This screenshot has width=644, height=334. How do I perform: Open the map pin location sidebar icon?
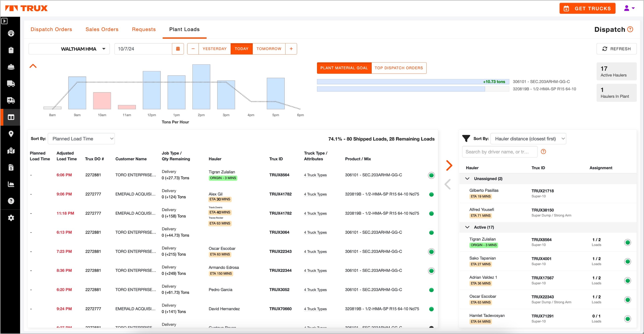click(x=11, y=134)
